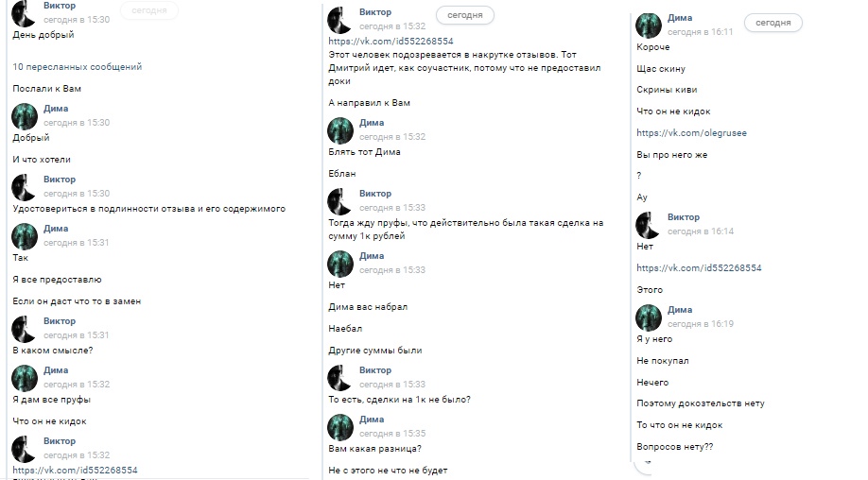
Task: Click "сегодня" date pill beside Виктор 15:32
Action: (464, 15)
